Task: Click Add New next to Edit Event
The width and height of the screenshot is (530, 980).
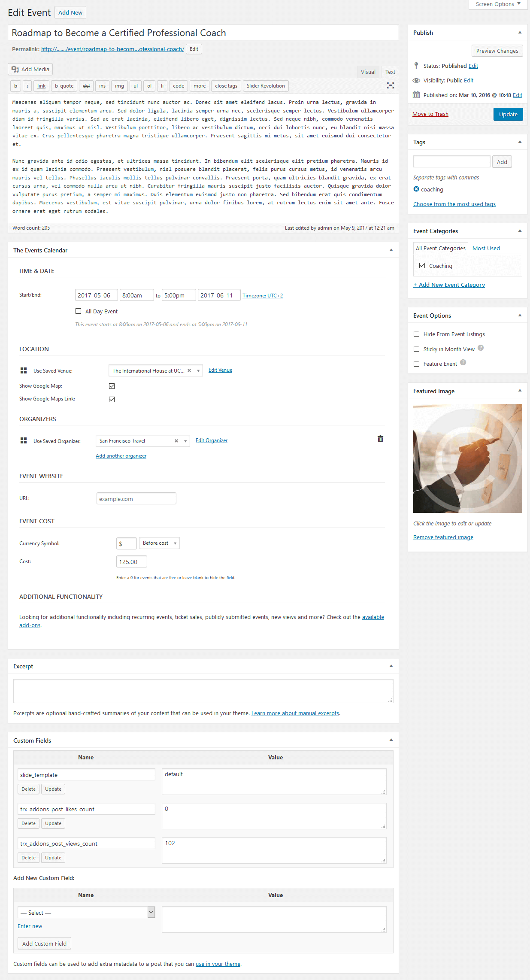Action: tap(70, 12)
